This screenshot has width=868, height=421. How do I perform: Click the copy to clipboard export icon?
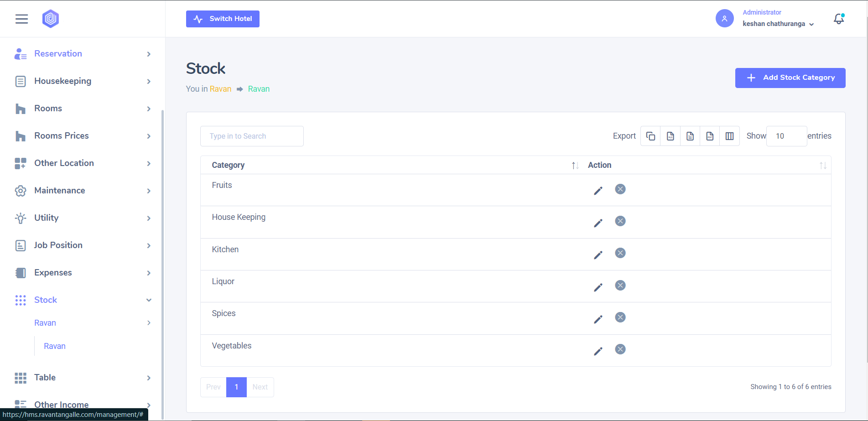[650, 136]
